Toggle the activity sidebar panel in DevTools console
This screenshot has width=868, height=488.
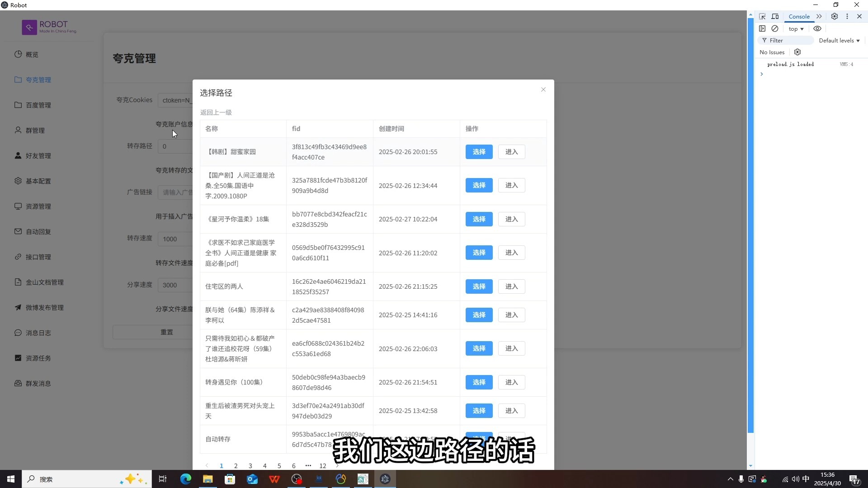pos(763,28)
